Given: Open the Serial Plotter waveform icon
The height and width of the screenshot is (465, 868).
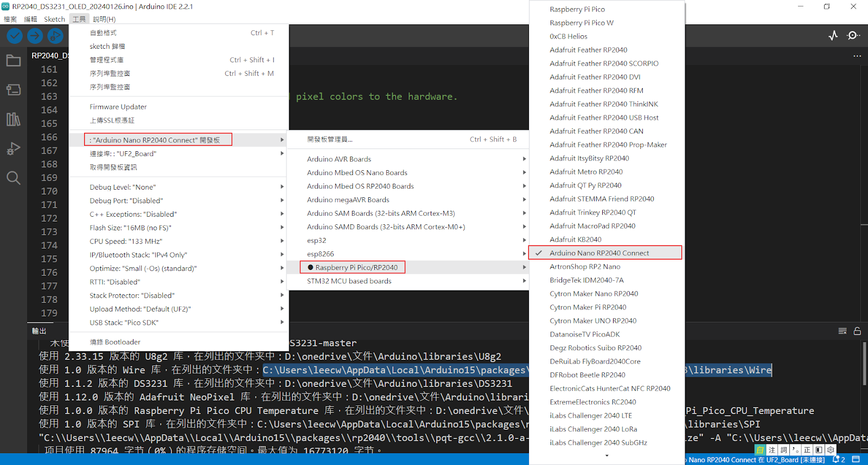Looking at the screenshot, I should 833,36.
